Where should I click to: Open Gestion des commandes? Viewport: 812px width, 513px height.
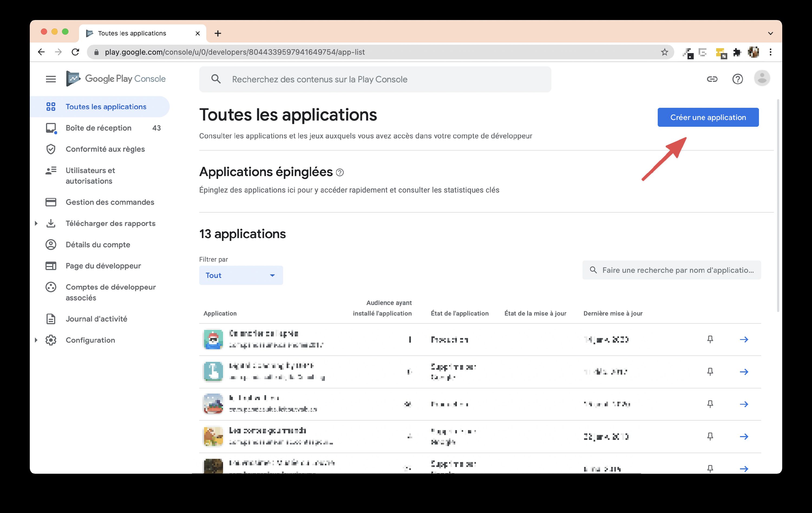click(110, 202)
